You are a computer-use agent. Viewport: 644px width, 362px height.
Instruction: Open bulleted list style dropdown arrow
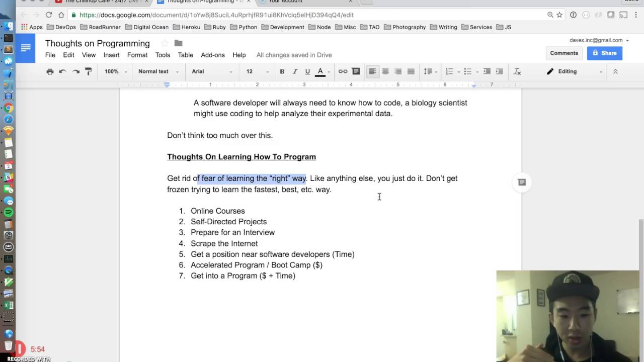coord(477,72)
